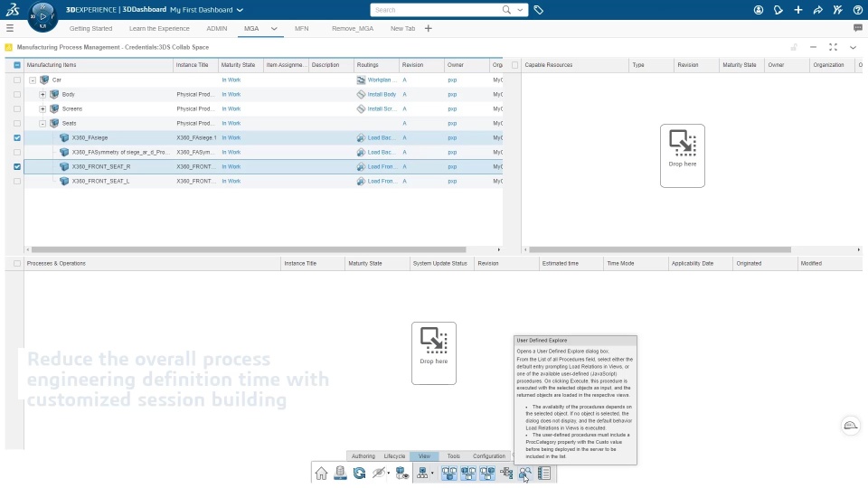Image resolution: width=868 pixels, height=488 pixels.
Task: Check the Seats row checkbox
Action: (x=17, y=123)
